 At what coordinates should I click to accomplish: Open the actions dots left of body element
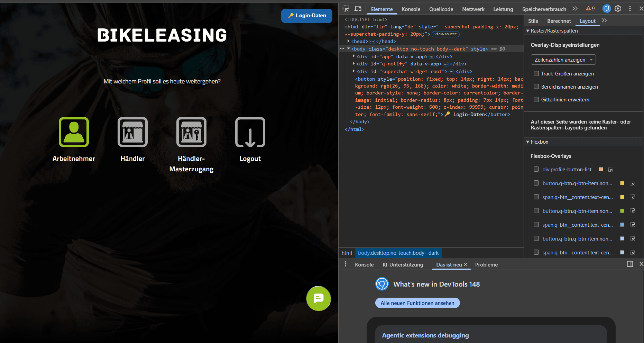(x=342, y=49)
